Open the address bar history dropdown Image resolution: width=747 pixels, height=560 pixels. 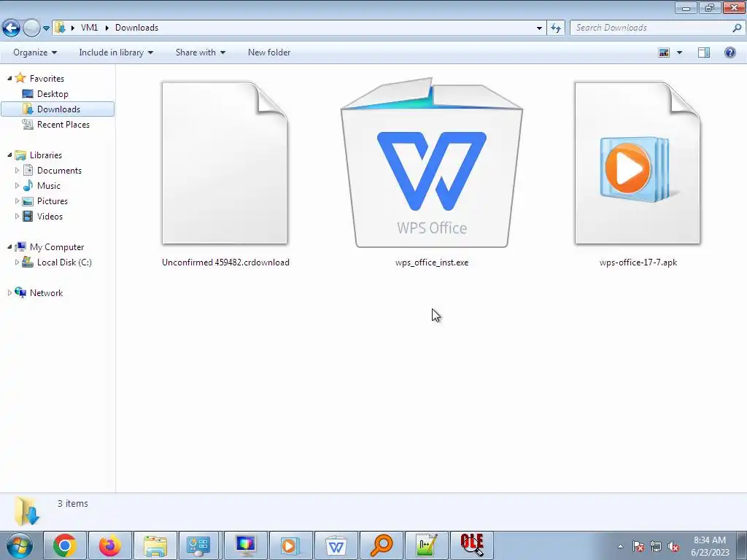(x=539, y=28)
